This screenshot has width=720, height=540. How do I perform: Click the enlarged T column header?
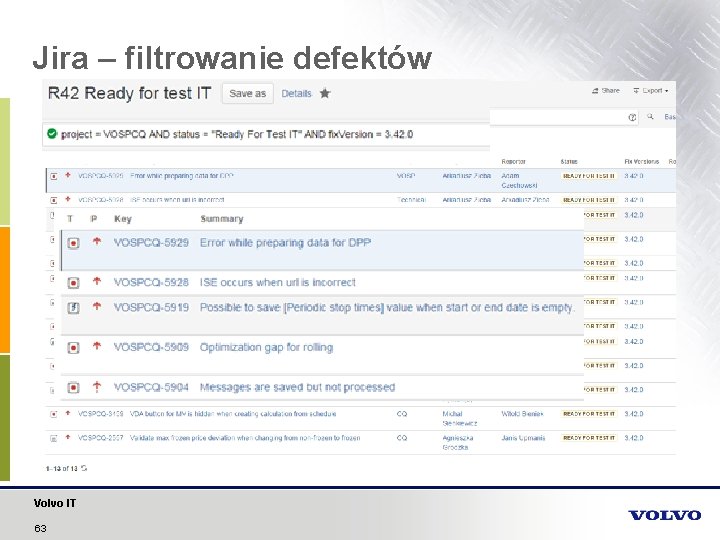tap(70, 219)
